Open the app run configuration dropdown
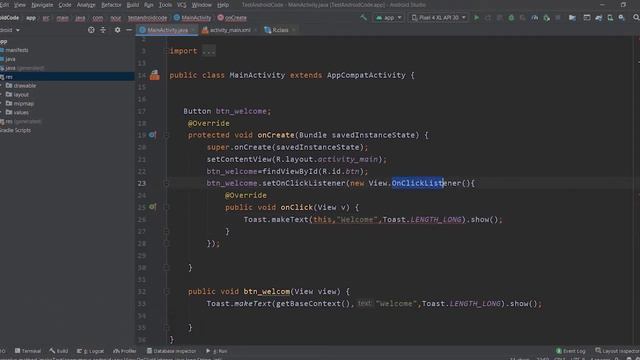This screenshot has width=640, height=360. tap(389, 18)
